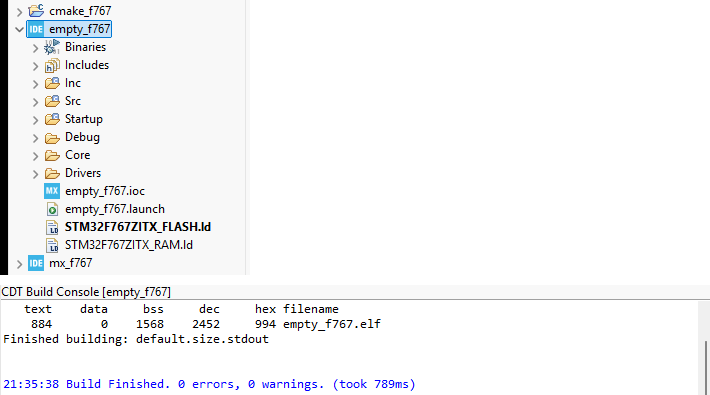Click the Binaries icon
This screenshot has width=710, height=395.
click(x=52, y=47)
